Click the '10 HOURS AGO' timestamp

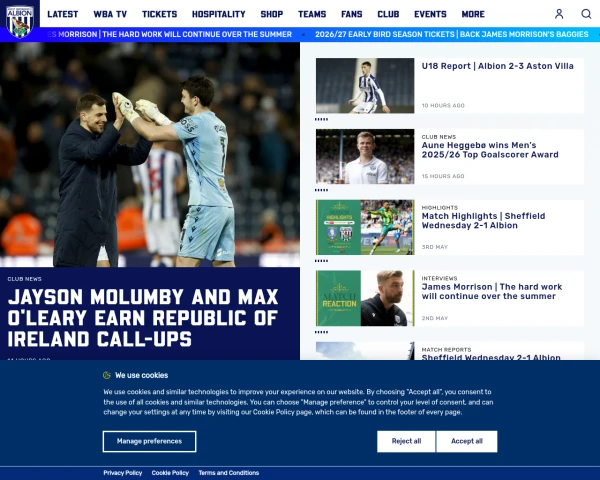click(x=443, y=106)
